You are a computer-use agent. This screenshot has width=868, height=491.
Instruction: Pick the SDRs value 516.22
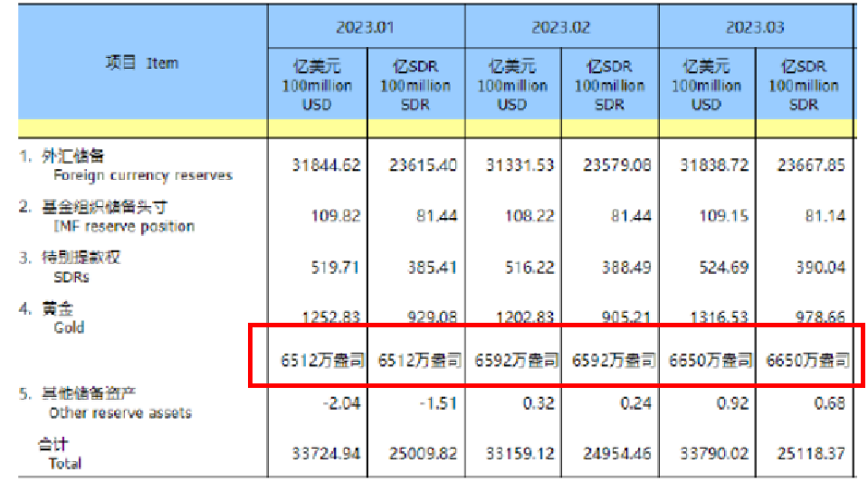click(529, 268)
